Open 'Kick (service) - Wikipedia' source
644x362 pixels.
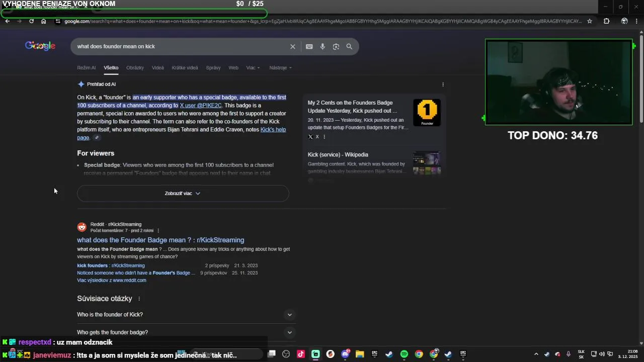click(338, 155)
